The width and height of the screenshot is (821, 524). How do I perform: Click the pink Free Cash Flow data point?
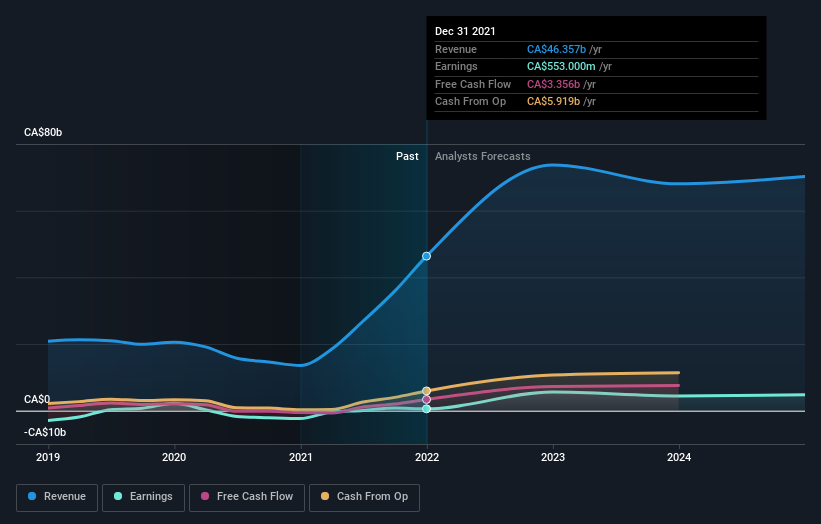(x=427, y=400)
